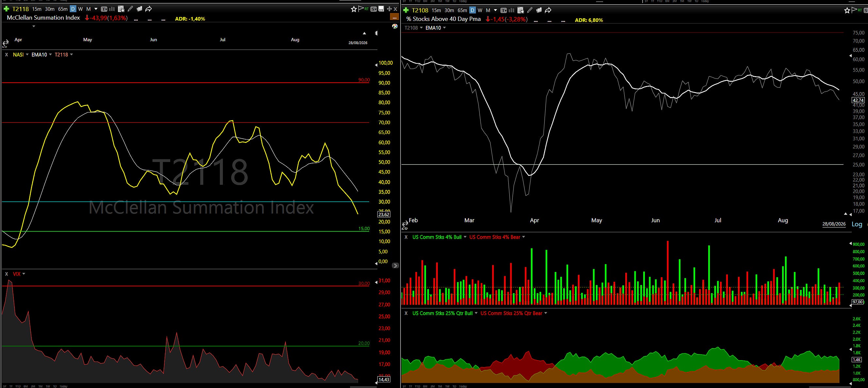Click the 42,74 price label on T2108 scale
Viewport: 868px width, 388px height.
click(858, 100)
